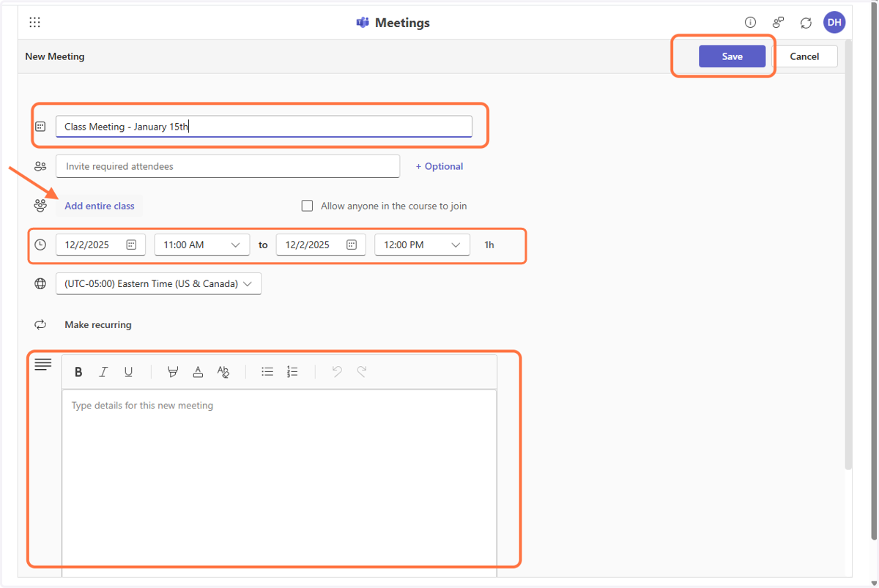879x588 pixels.
Task: Click the New Meeting heading
Action: point(55,56)
